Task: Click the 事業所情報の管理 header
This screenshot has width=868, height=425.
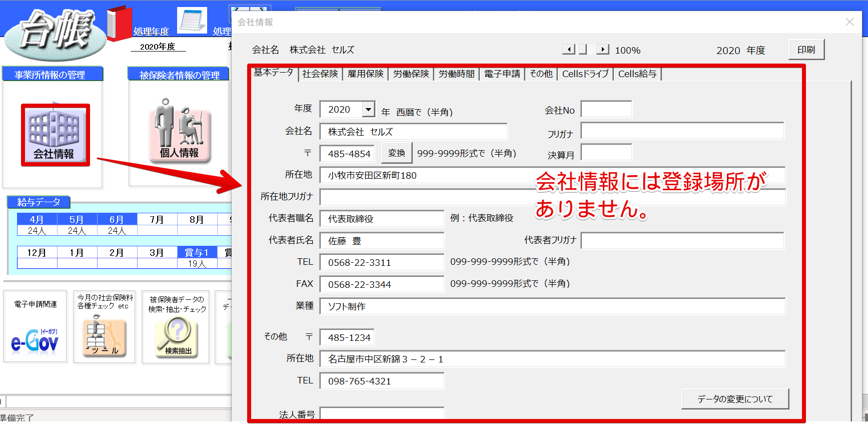Action: (x=53, y=75)
